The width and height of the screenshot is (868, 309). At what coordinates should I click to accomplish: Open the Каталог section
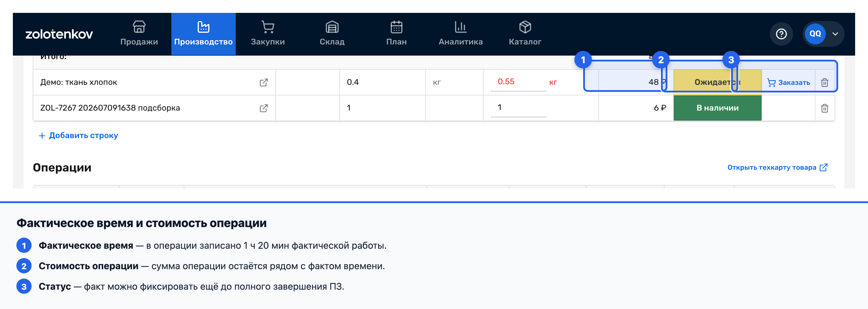[525, 34]
